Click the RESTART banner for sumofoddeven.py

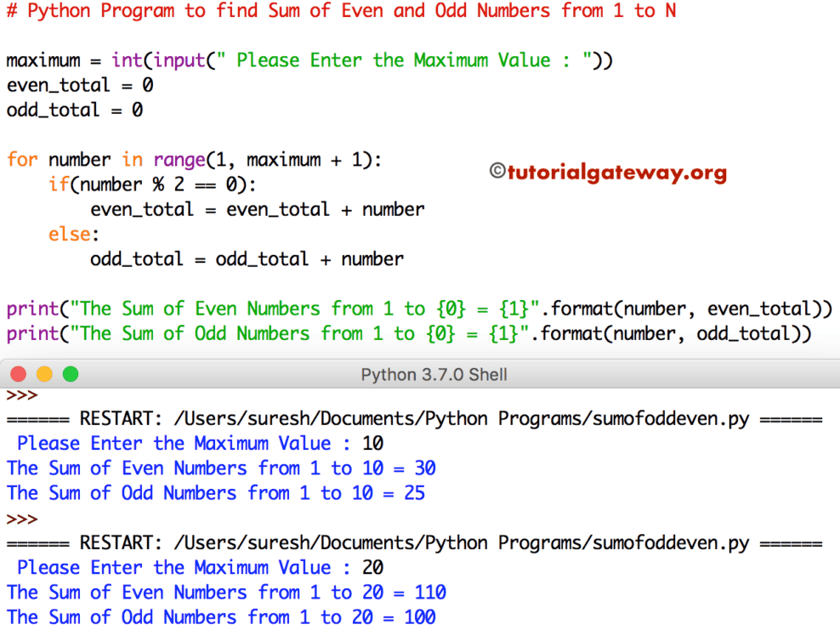point(417,418)
